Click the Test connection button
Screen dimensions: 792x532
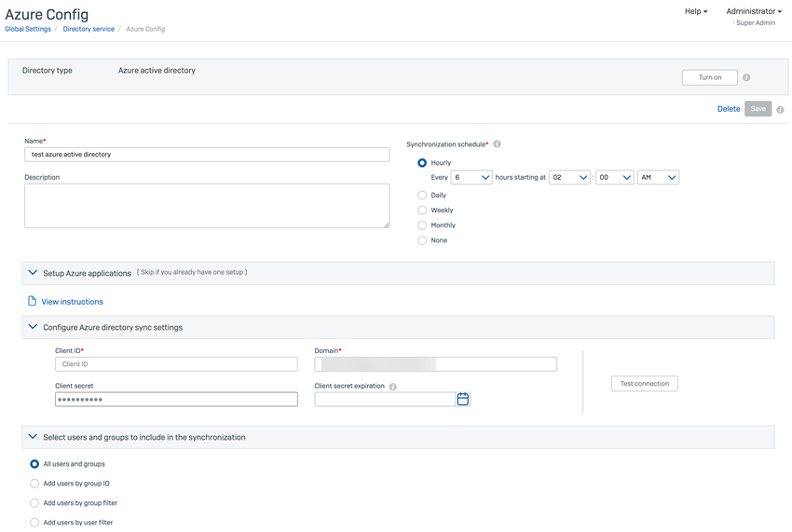pos(644,383)
